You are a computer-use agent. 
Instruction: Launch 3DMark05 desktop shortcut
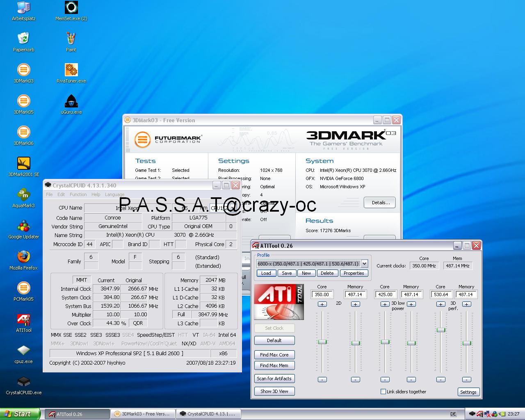[x=23, y=105]
